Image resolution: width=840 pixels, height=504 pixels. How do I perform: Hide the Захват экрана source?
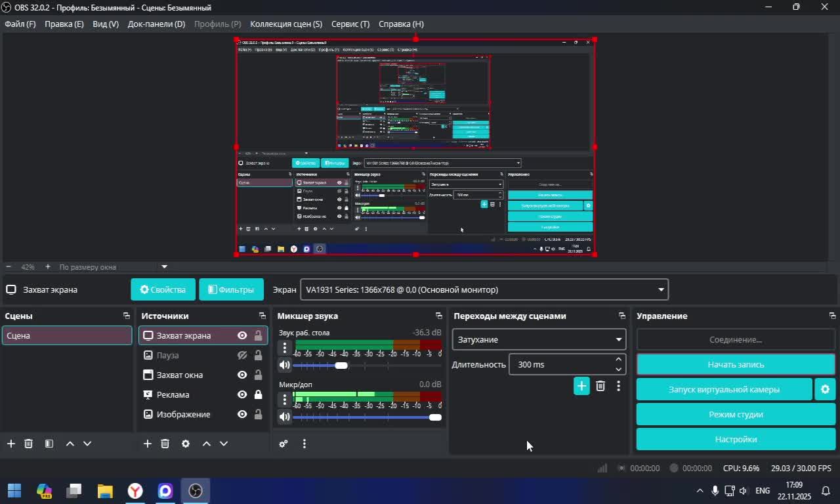[x=242, y=335]
